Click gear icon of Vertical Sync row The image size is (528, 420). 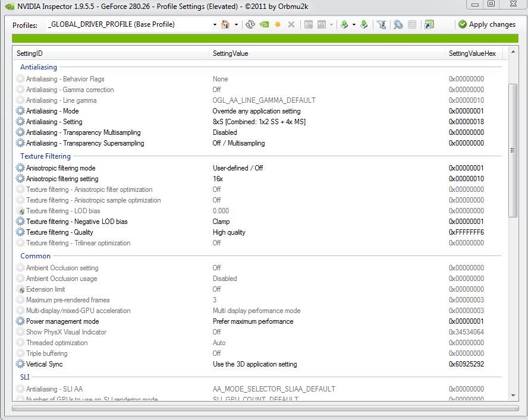tap(20, 364)
